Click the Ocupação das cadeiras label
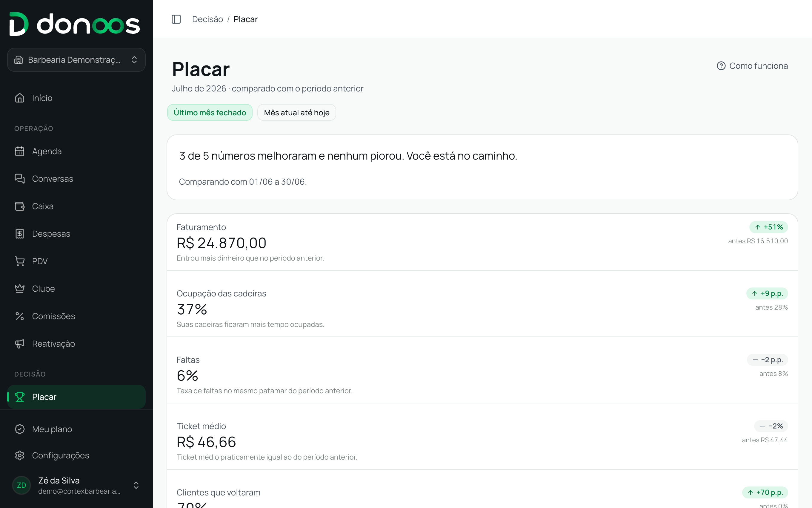Screen dimensions: 812x508 click(222, 293)
